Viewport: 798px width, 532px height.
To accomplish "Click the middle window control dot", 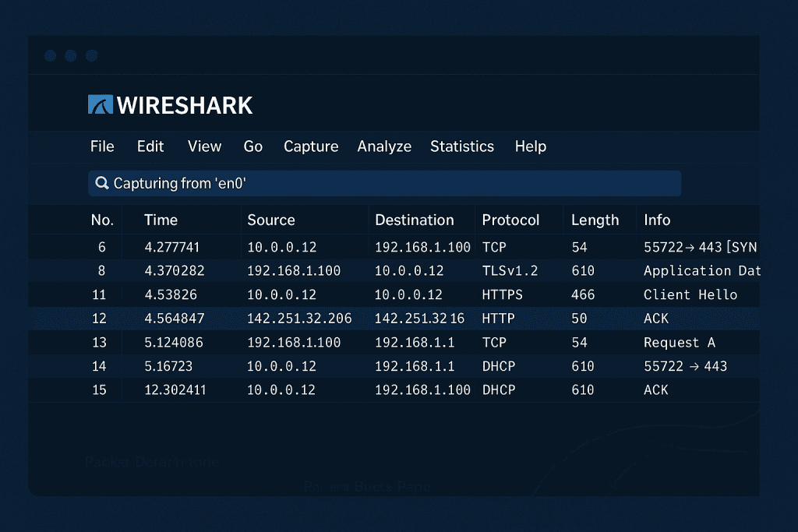I will pyautogui.click(x=71, y=55).
